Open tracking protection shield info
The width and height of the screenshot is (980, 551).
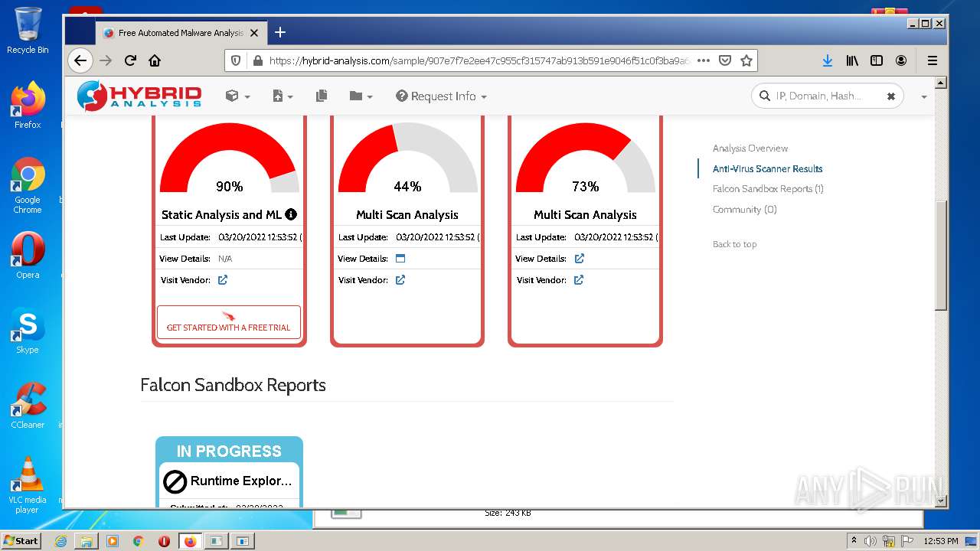coord(236,60)
